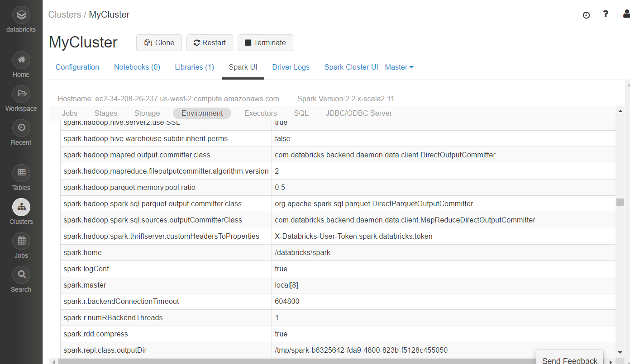Open the Jobs tab in Spark UI
The image size is (630, 364).
click(x=70, y=113)
